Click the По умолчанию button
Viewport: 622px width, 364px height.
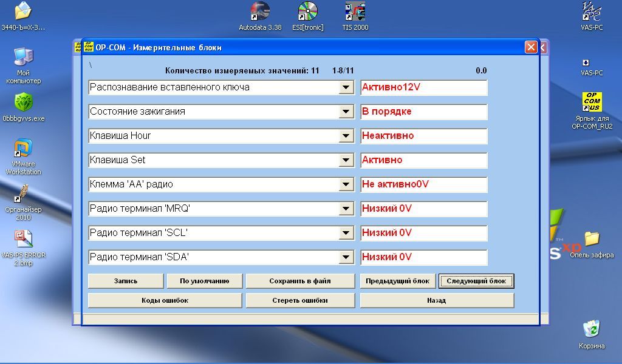[204, 281]
